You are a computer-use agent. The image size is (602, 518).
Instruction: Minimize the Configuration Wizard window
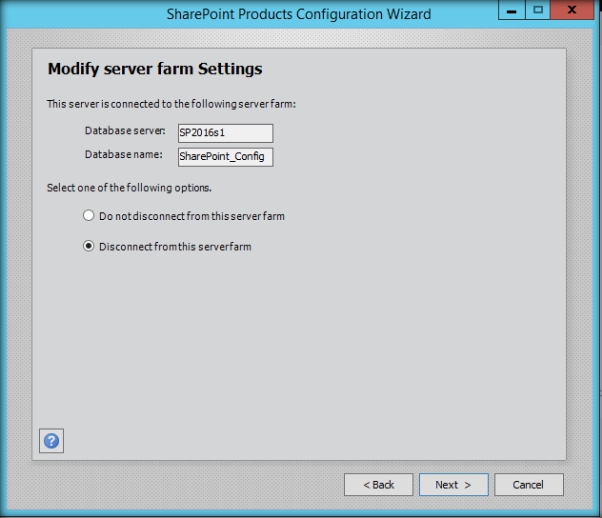511,10
